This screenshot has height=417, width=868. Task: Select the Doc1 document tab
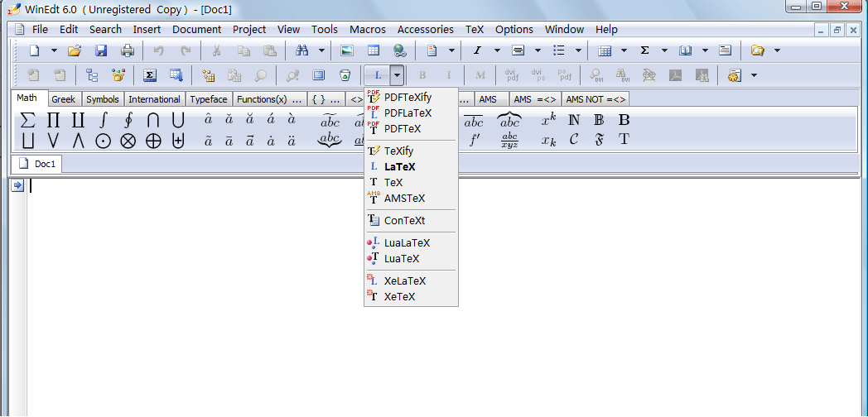[38, 164]
